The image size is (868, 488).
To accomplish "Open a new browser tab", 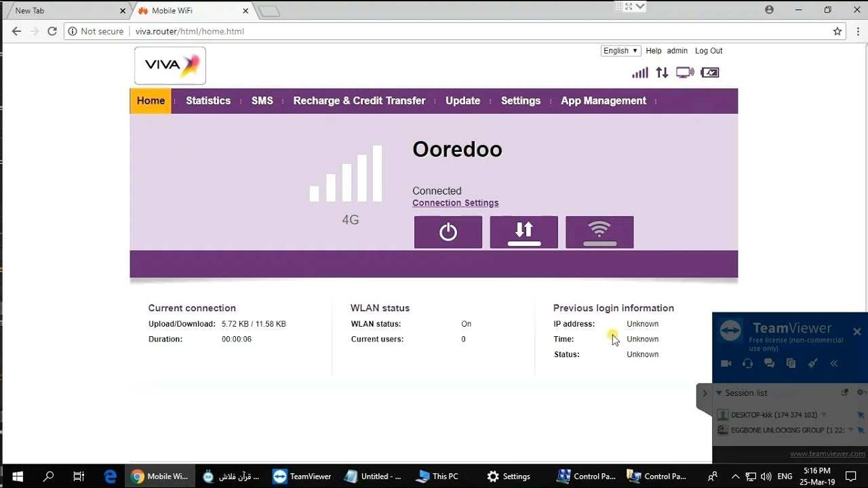I will (269, 12).
